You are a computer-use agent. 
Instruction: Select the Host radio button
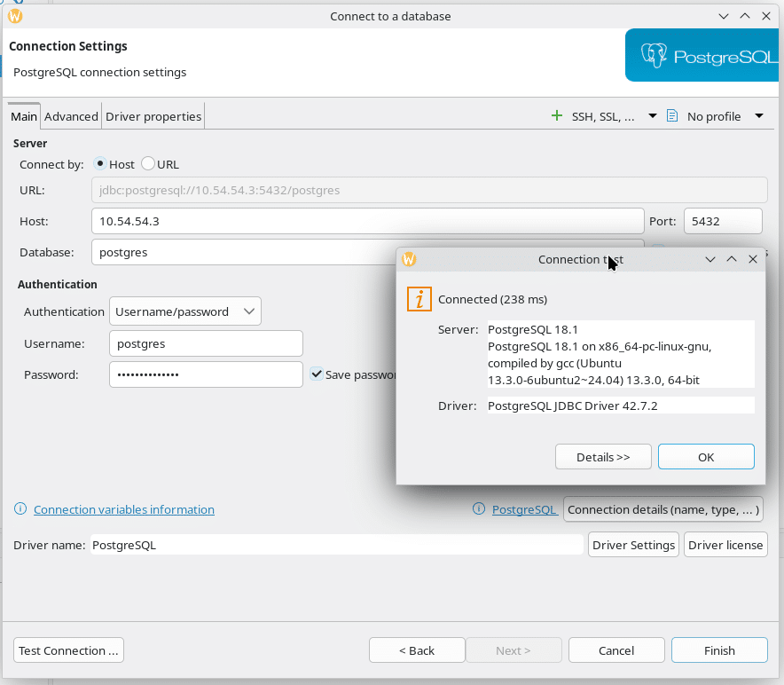click(100, 164)
